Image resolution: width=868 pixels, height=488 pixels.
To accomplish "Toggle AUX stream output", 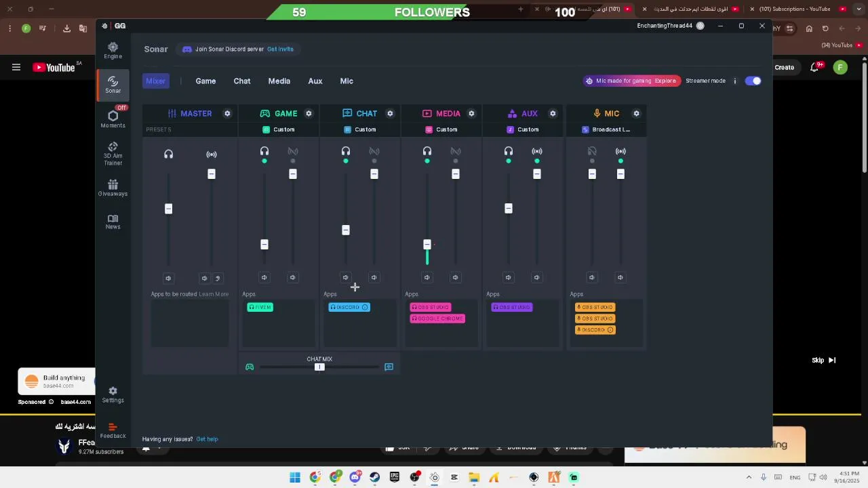I will coord(537,152).
